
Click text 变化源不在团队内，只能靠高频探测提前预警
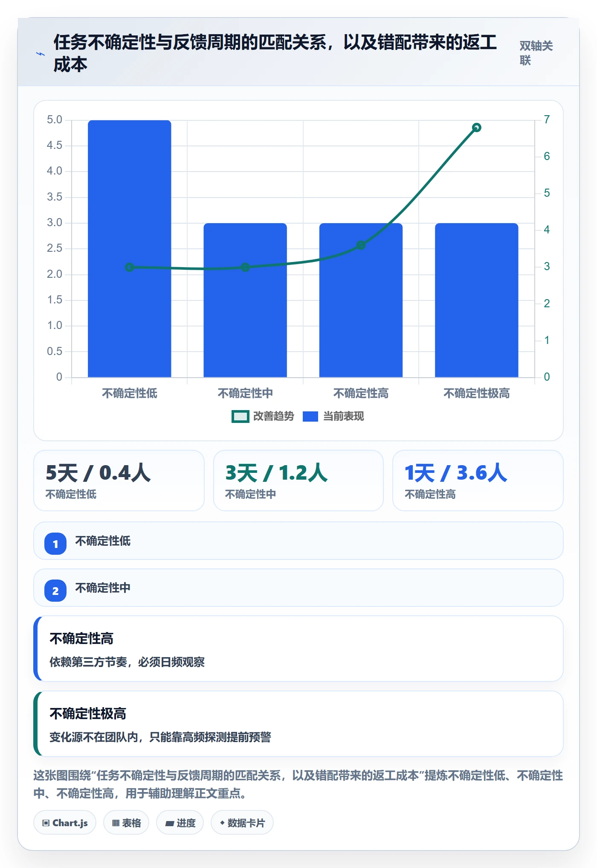tap(160, 737)
